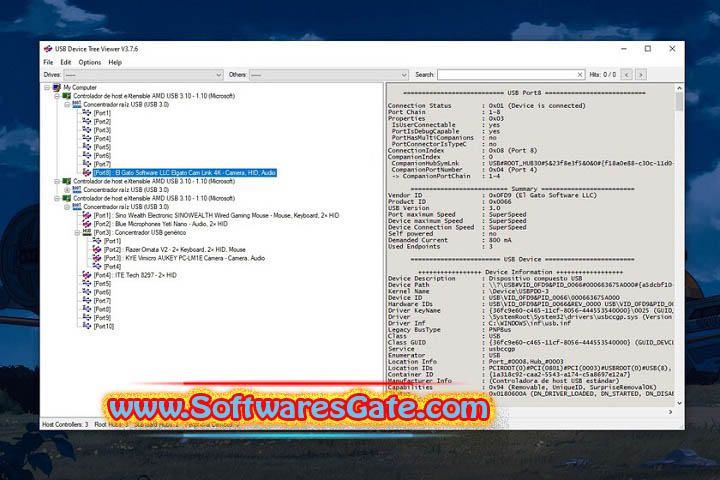This screenshot has height=480, width=720.
Task: Open the Others dropdown
Action: [329, 74]
